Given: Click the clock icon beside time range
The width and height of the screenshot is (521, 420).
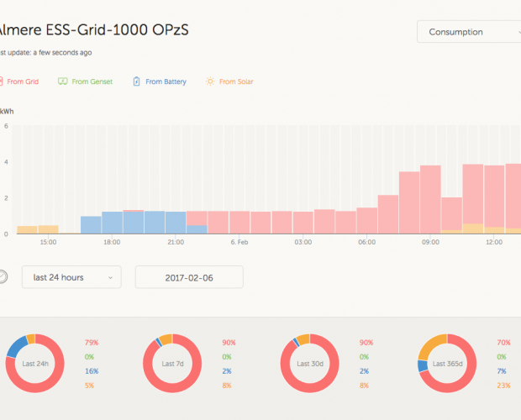Looking at the screenshot, I should pyautogui.click(x=3, y=277).
